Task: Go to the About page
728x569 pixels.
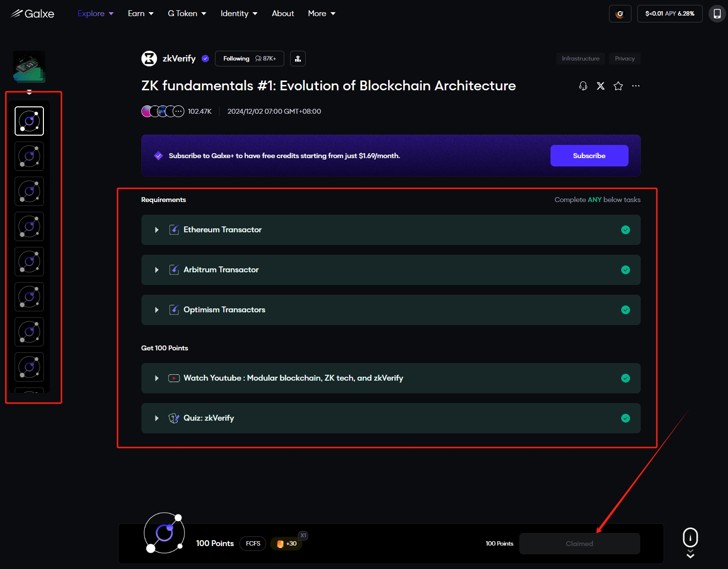Action: pyautogui.click(x=282, y=14)
